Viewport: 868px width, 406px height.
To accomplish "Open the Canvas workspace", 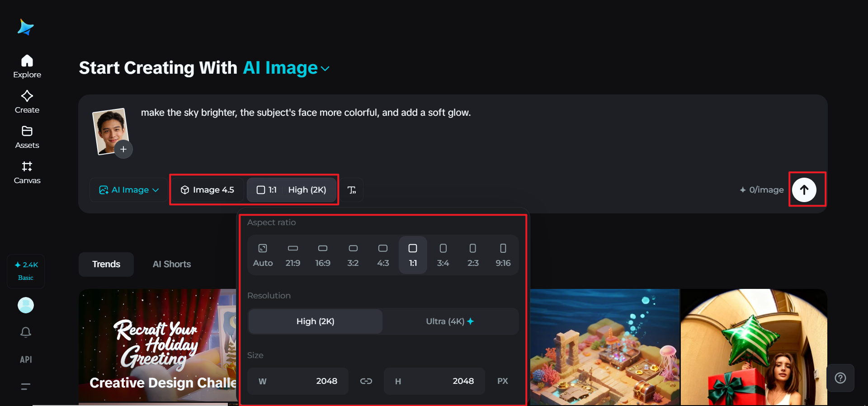I will 27,172.
